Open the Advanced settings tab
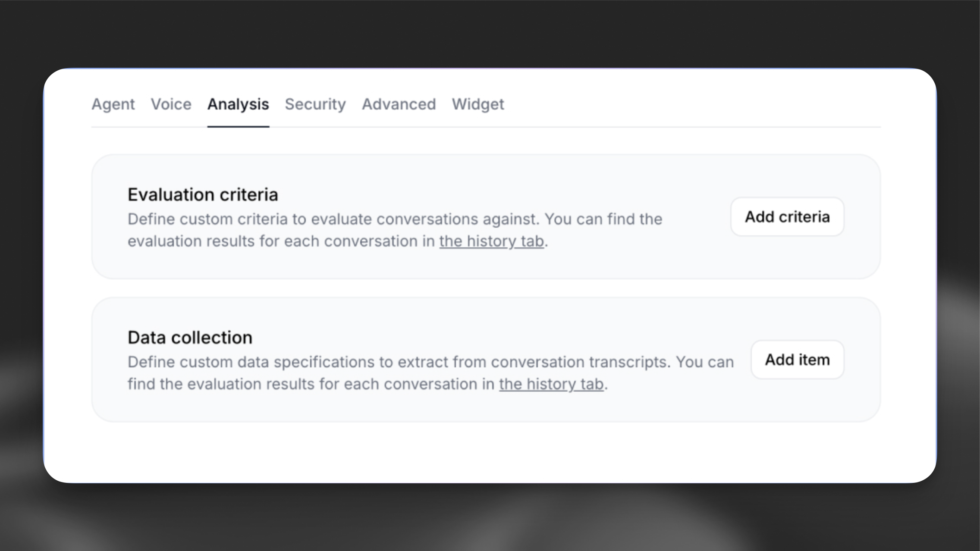980x551 pixels. [399, 104]
